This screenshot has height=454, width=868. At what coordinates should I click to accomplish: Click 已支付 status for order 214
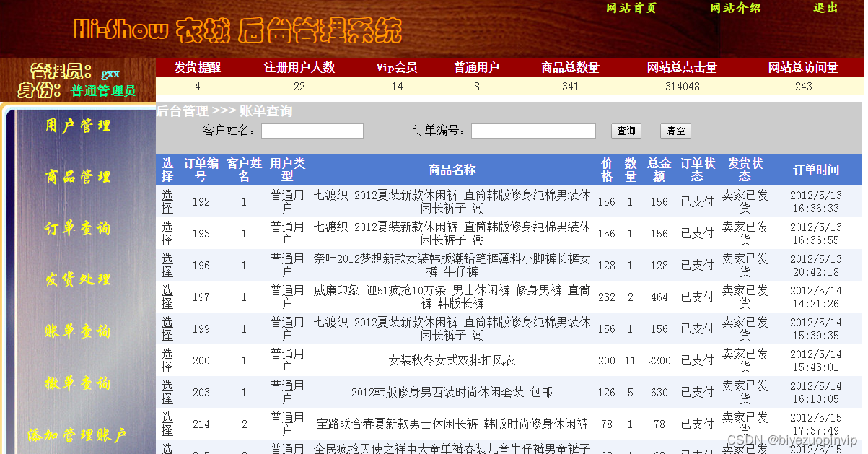pyautogui.click(x=698, y=424)
